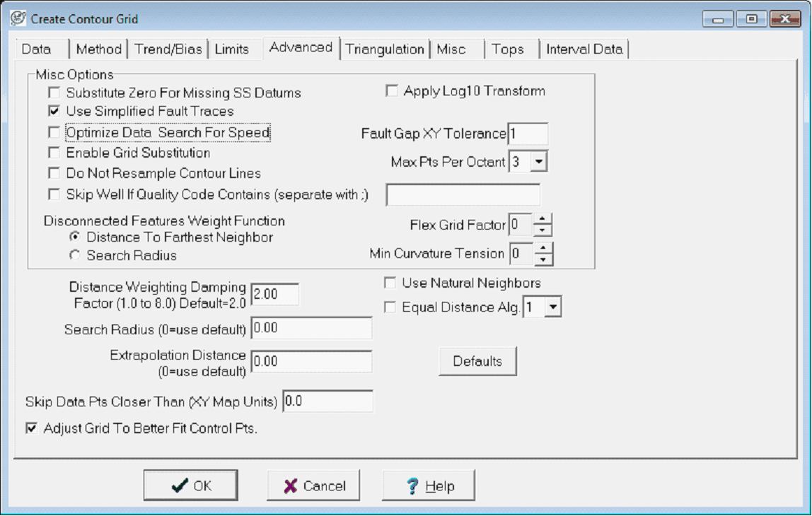Decrease Min Curvature Tension with down arrow
812x516 pixels.
click(x=543, y=259)
